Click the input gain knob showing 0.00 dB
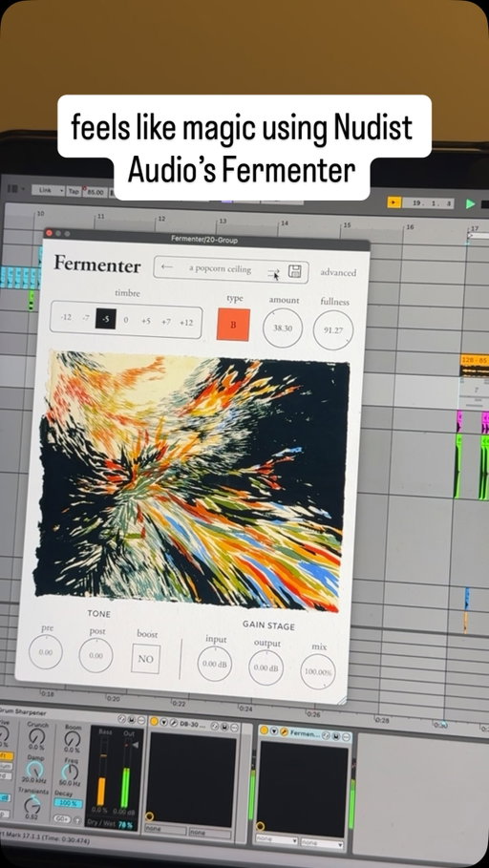Image resolution: width=489 pixels, height=868 pixels. pyautogui.click(x=214, y=664)
